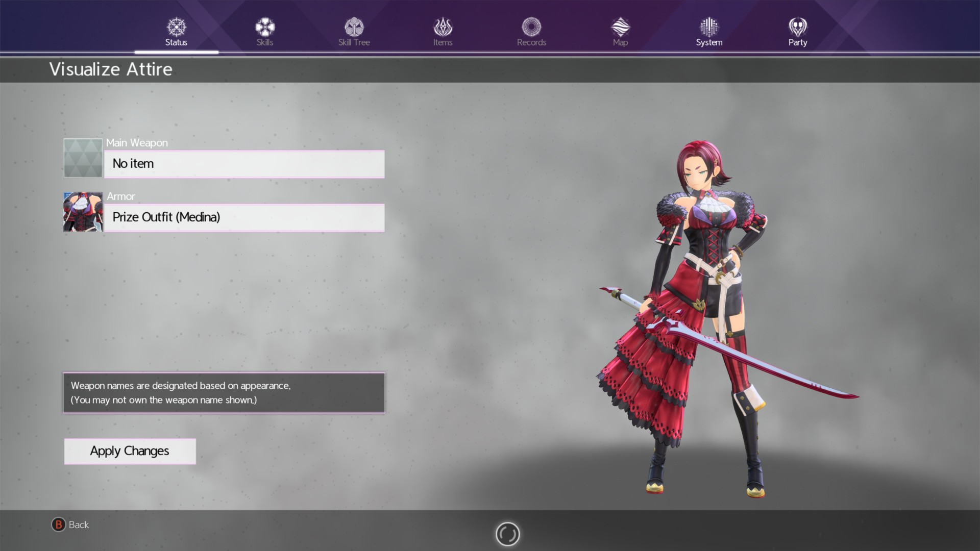
Task: Select the Items menu icon
Action: pos(443,26)
